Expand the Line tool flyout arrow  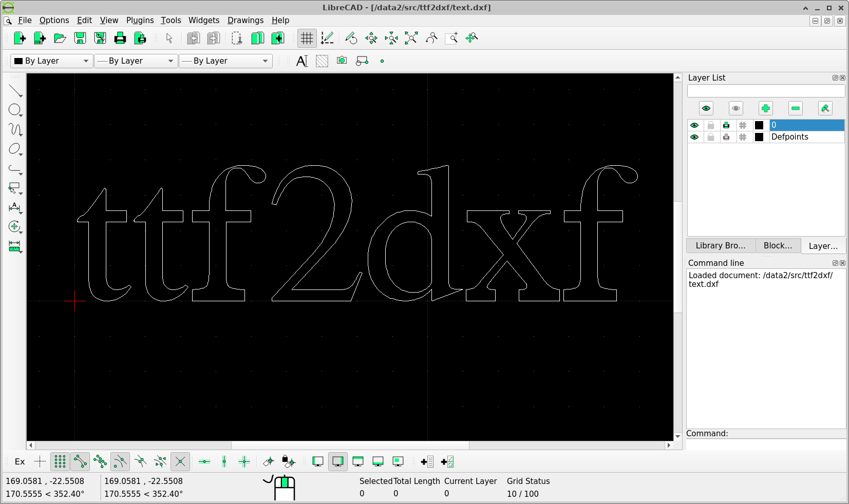tap(21, 96)
